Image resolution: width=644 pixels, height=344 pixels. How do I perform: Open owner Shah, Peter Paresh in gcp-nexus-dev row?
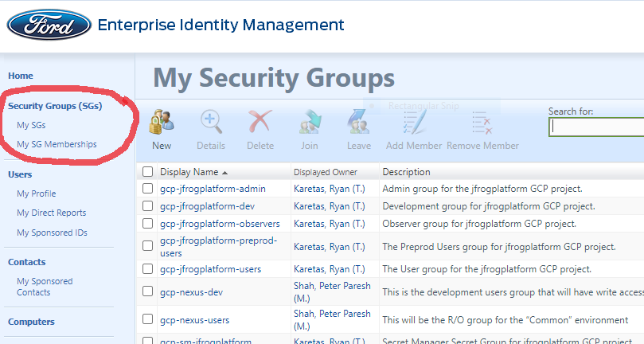(x=332, y=291)
